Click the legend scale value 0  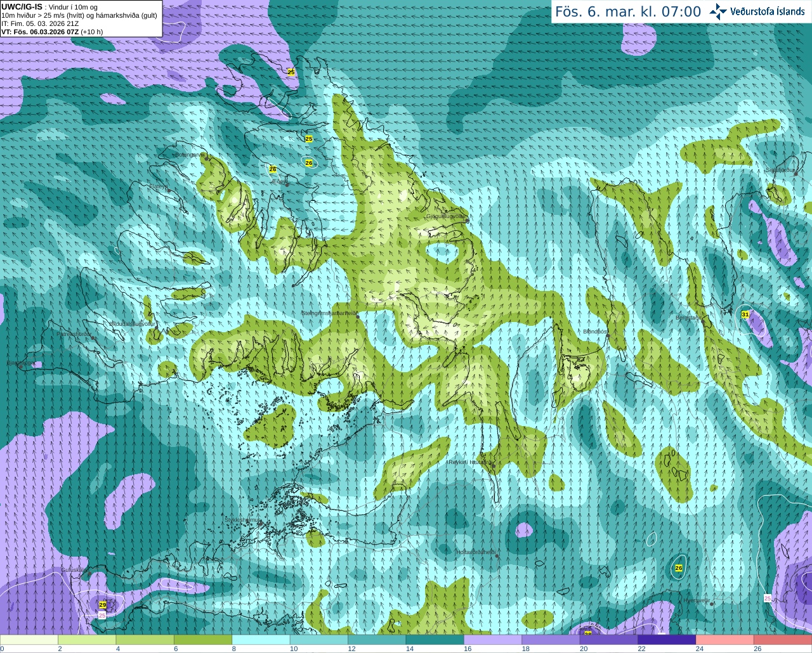[2, 649]
